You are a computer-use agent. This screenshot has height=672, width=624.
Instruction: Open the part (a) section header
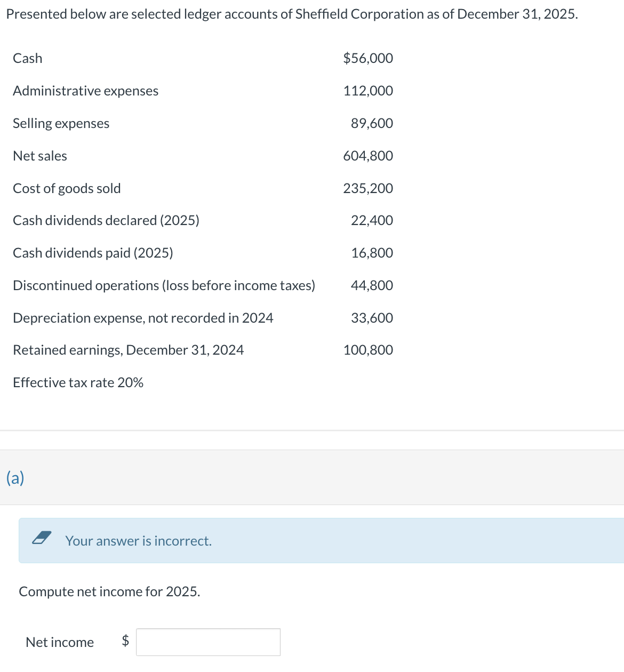(x=15, y=477)
